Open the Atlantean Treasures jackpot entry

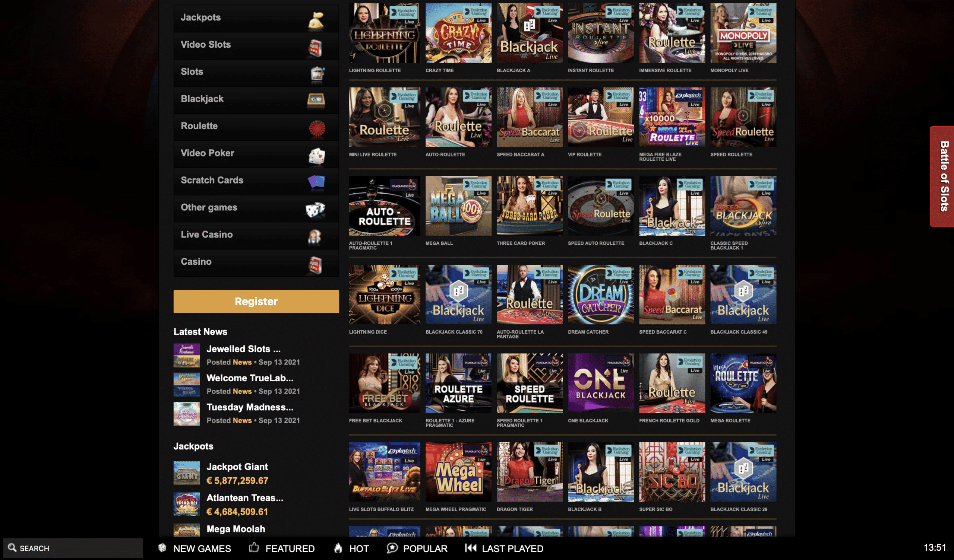244,497
